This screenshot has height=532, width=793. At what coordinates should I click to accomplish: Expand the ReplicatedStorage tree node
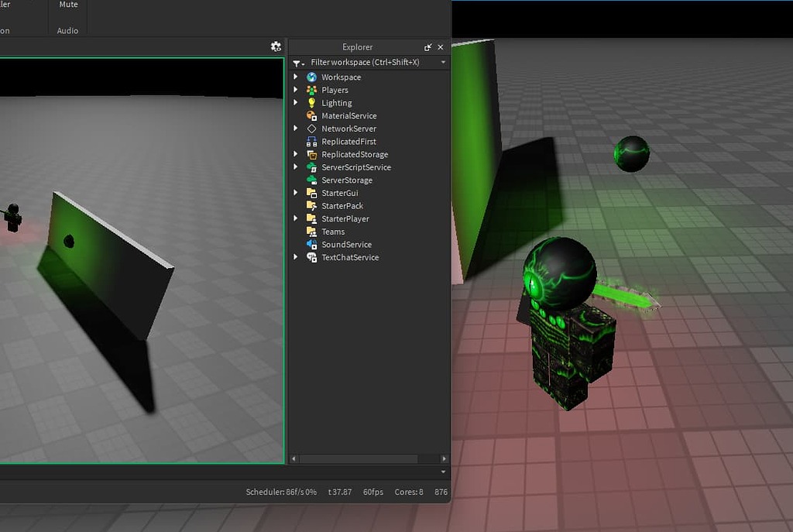pyautogui.click(x=296, y=155)
